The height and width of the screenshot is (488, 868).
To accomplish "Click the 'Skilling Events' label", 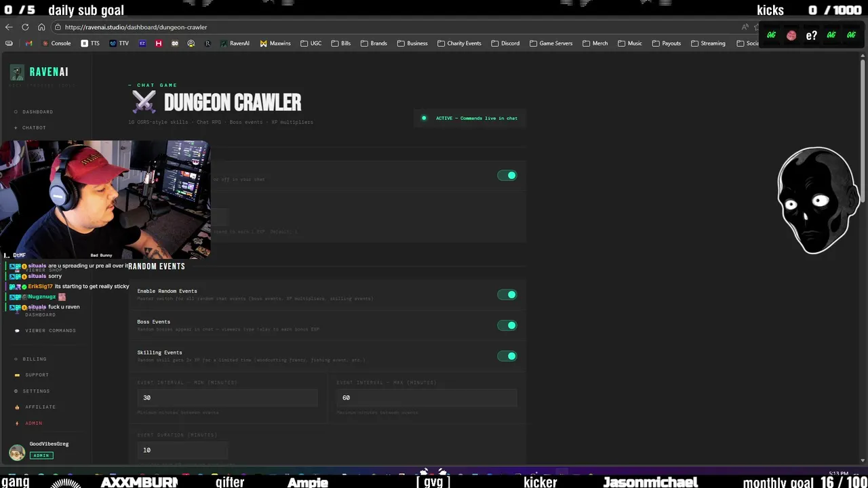I will [x=159, y=352].
